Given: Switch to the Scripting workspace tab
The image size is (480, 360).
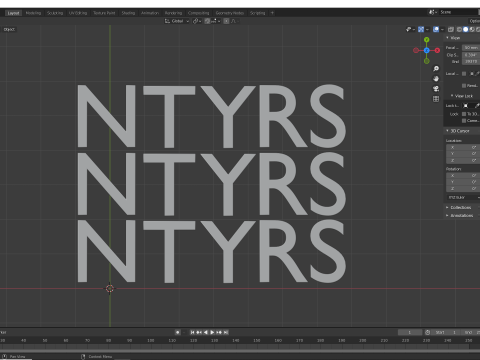Looking at the screenshot, I should [x=258, y=13].
